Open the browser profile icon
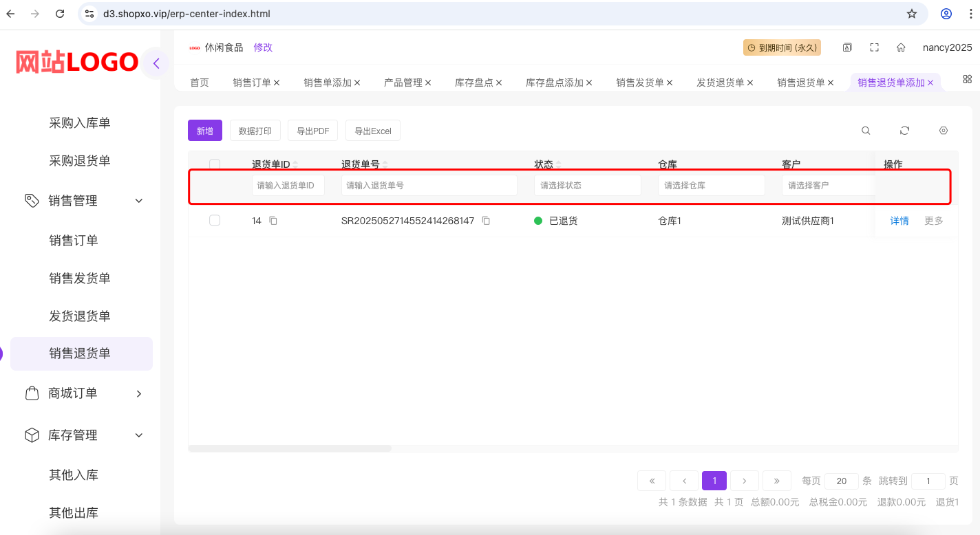Viewport: 980px width, 535px height. (946, 14)
